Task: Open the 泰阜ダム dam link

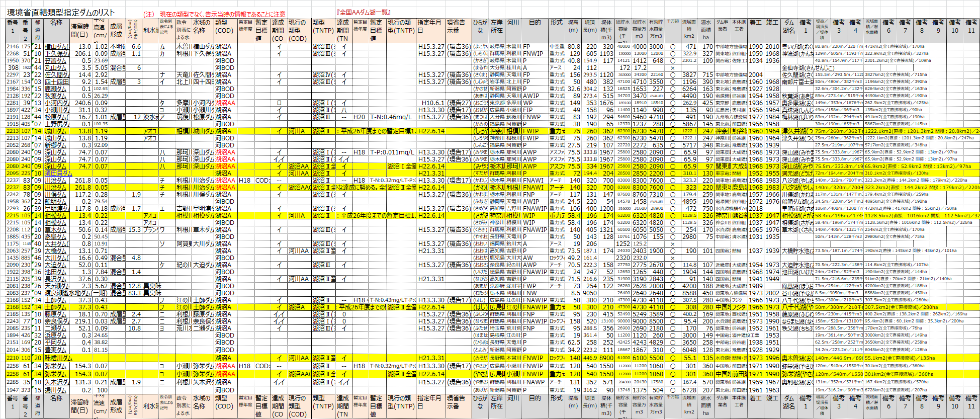Action: tap(55, 236)
